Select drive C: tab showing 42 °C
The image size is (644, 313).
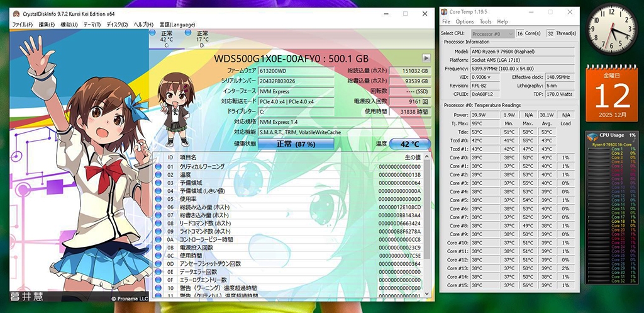pyautogui.click(x=166, y=39)
